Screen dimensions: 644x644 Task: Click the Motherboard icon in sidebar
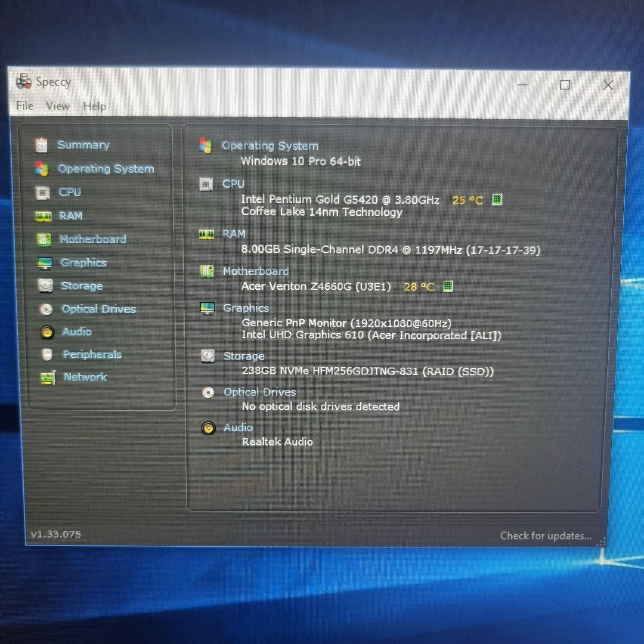tap(44, 239)
